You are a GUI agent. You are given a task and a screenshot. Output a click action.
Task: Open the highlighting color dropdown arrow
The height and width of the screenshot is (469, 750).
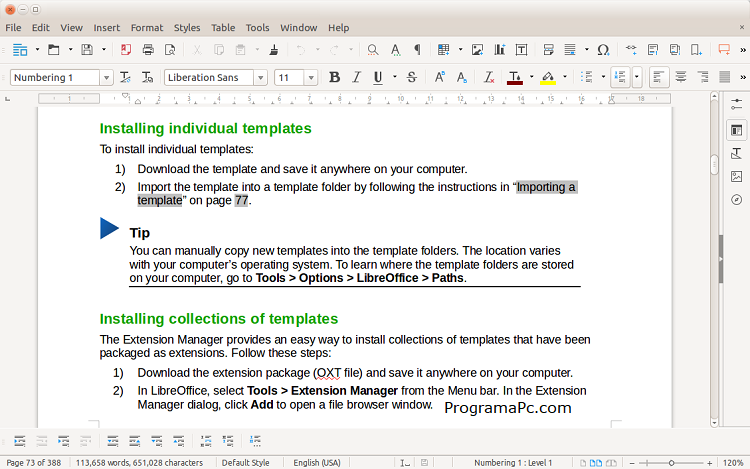(565, 77)
